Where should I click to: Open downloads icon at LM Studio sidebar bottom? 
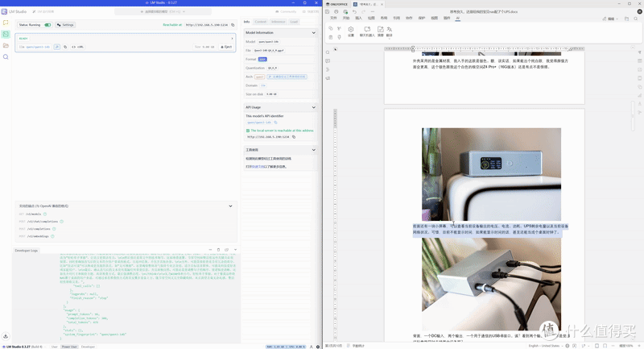point(6,336)
